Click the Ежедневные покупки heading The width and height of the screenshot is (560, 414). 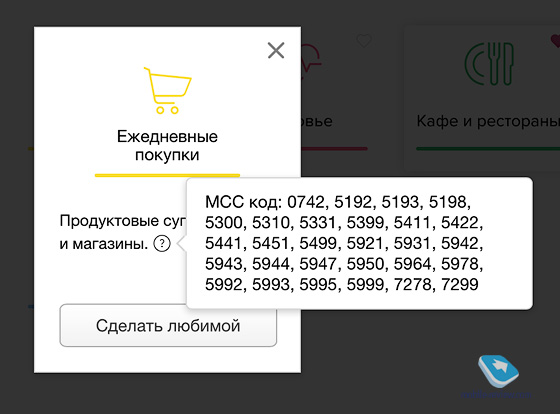pyautogui.click(x=167, y=145)
